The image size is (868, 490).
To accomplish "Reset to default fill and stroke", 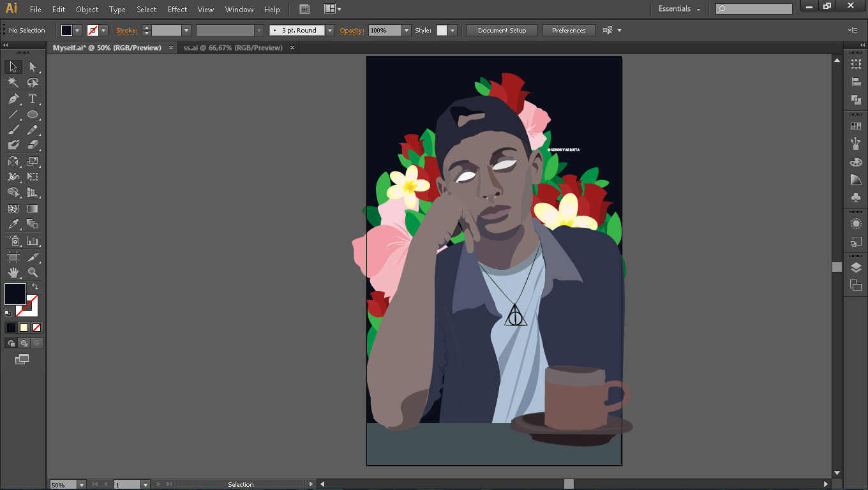I will pyautogui.click(x=8, y=313).
